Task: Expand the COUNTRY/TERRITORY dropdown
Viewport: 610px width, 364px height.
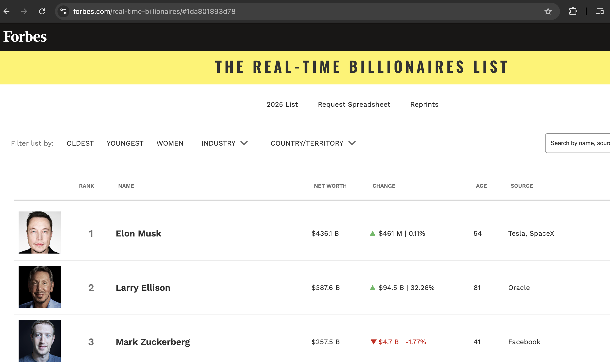Action: click(x=313, y=143)
